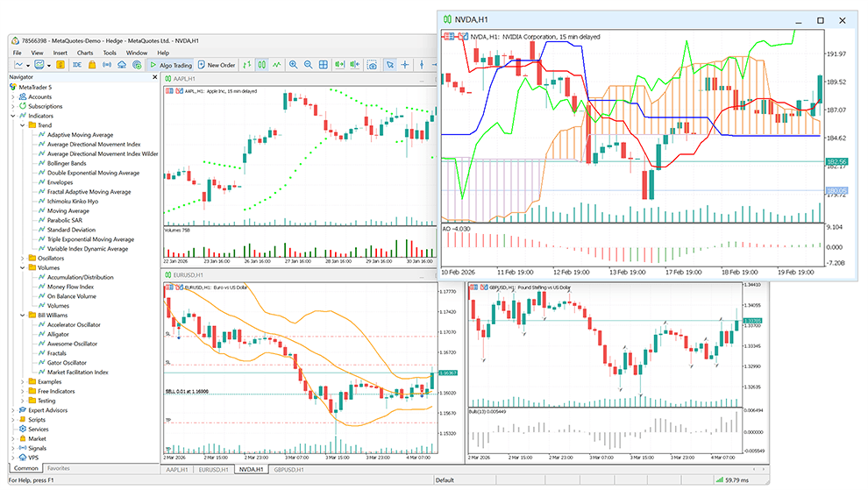This screenshot has width=868, height=490.
Task: Select the crosshair tool
Action: pyautogui.click(x=405, y=65)
